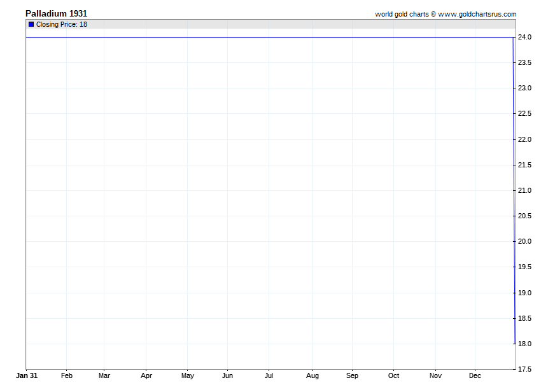Click the 21.5 y-axis value
The height and width of the screenshot is (392, 541).
pyautogui.click(x=525, y=165)
